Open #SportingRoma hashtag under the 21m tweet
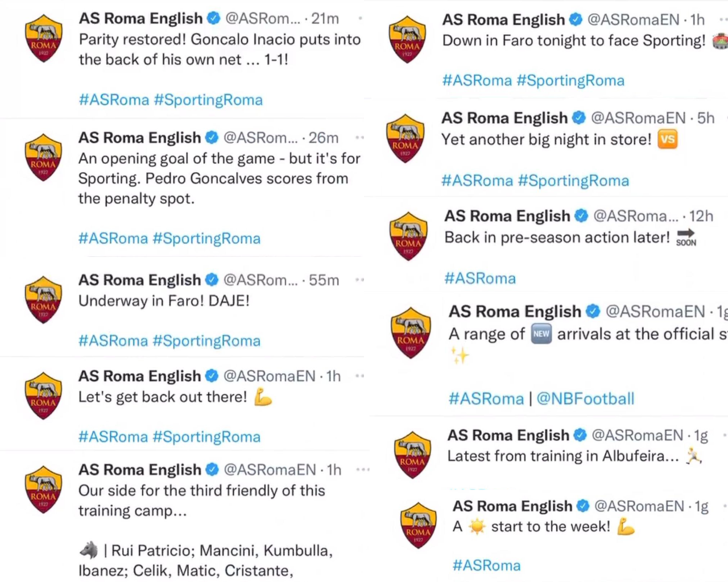Image resolution: width=728 pixels, height=582 pixels. coord(208,100)
